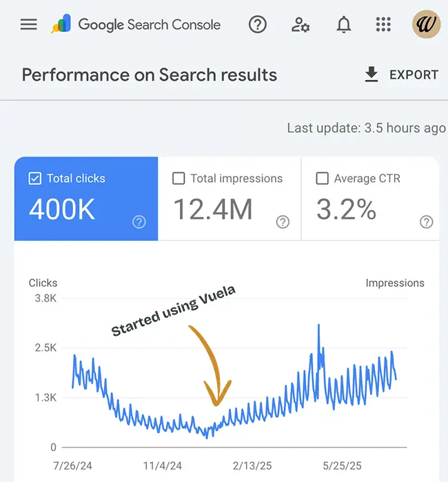Click the EXPORT button label

pos(414,74)
